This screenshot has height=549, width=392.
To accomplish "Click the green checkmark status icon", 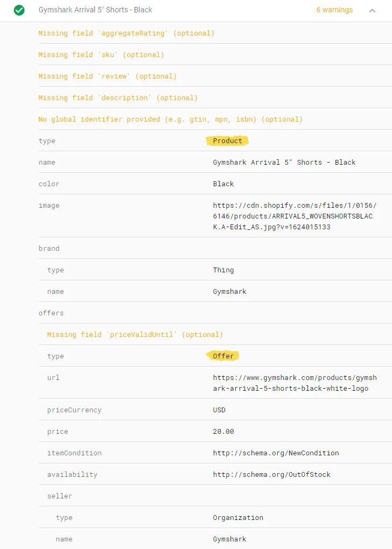I will [19, 10].
